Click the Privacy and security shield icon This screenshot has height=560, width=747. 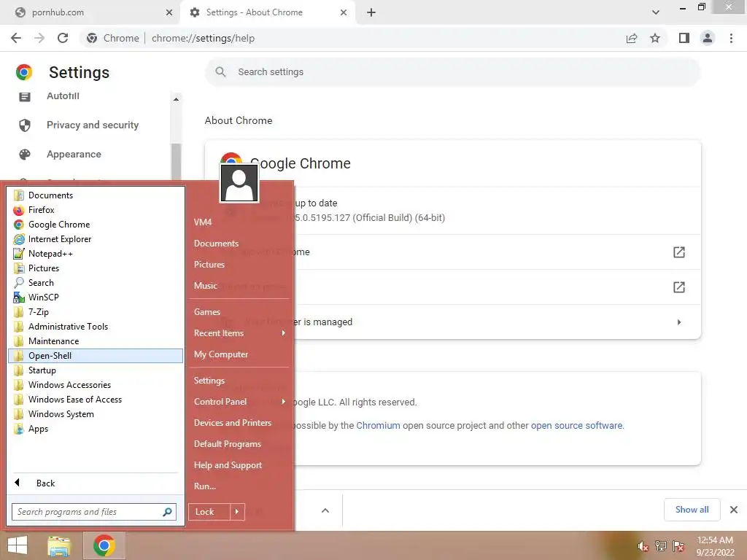tap(25, 125)
